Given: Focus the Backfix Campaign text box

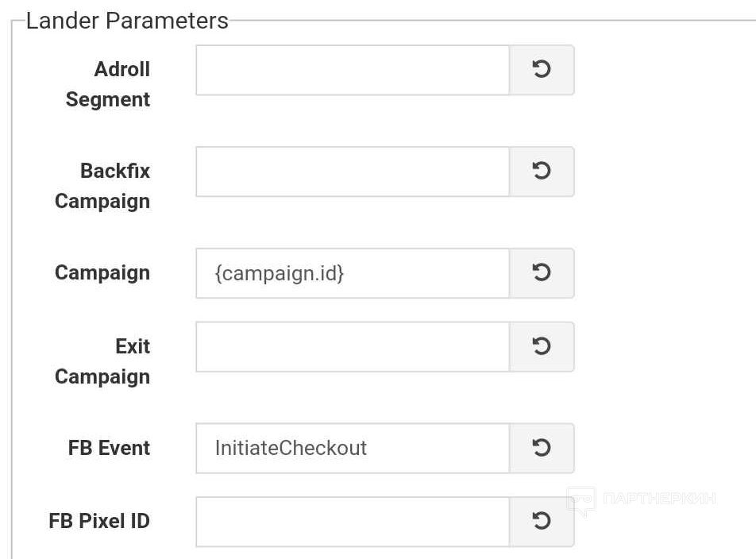Looking at the screenshot, I should click(x=352, y=172).
